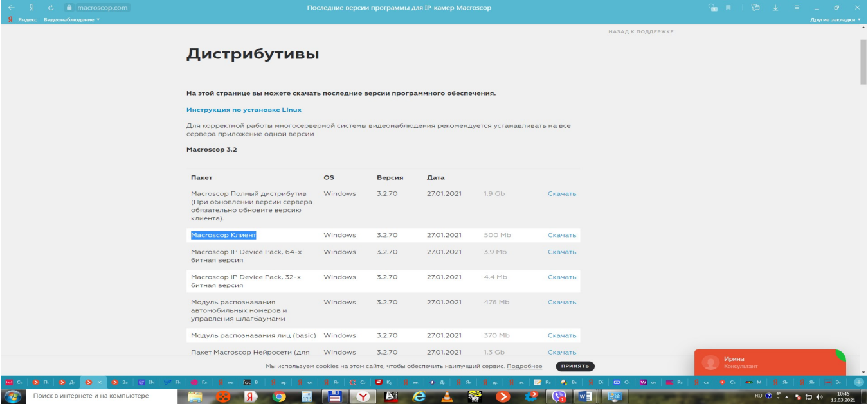Open the Yandex browser hamburger menu
Image resolution: width=868 pixels, height=404 pixels.
click(796, 8)
